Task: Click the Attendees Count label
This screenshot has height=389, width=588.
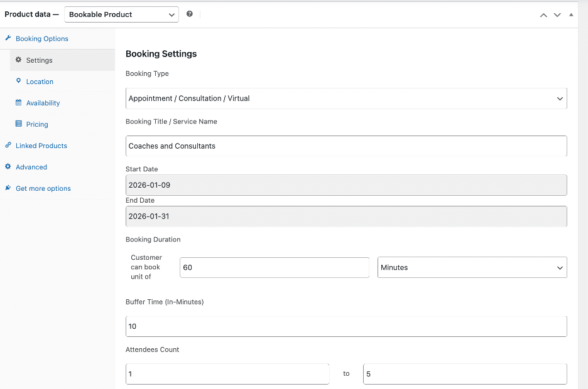Action: click(152, 349)
